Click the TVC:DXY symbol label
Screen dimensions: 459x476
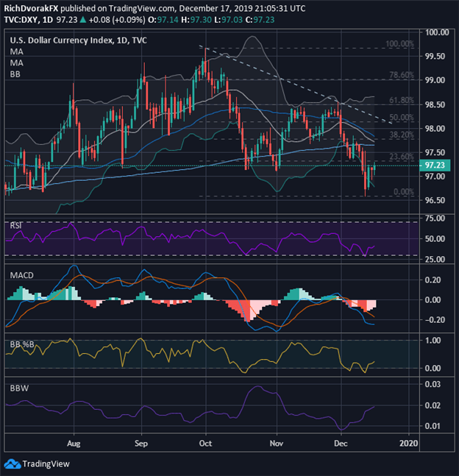point(21,20)
